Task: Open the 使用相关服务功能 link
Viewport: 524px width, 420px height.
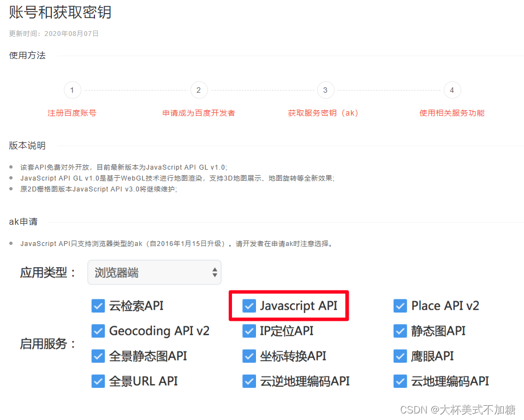Action: click(x=452, y=113)
